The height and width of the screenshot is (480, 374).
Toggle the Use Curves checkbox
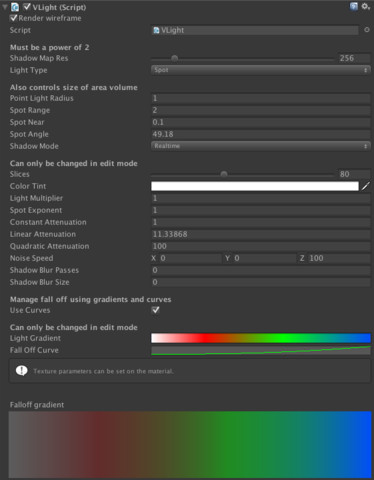tap(155, 310)
